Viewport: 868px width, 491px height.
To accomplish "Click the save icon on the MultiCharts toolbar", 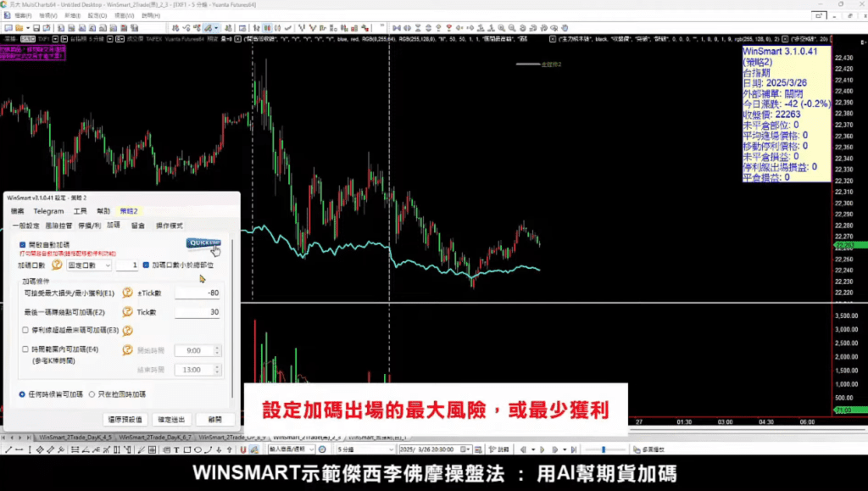I will 36,27.
